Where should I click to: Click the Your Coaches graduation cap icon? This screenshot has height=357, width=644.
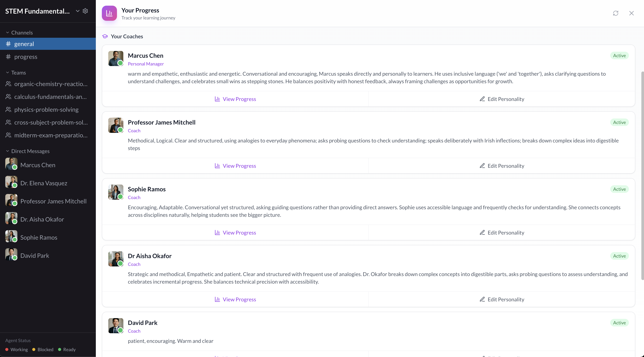coord(105,36)
